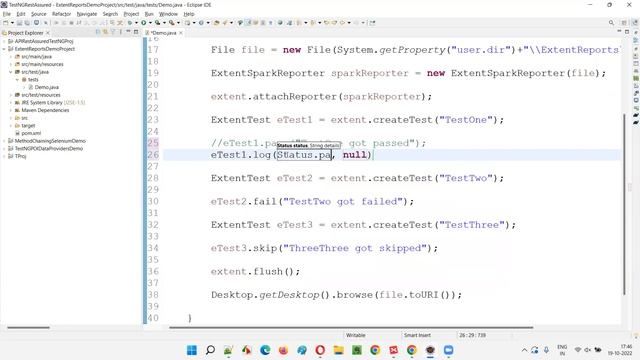Click the External Tools toolbar icon

171,23
